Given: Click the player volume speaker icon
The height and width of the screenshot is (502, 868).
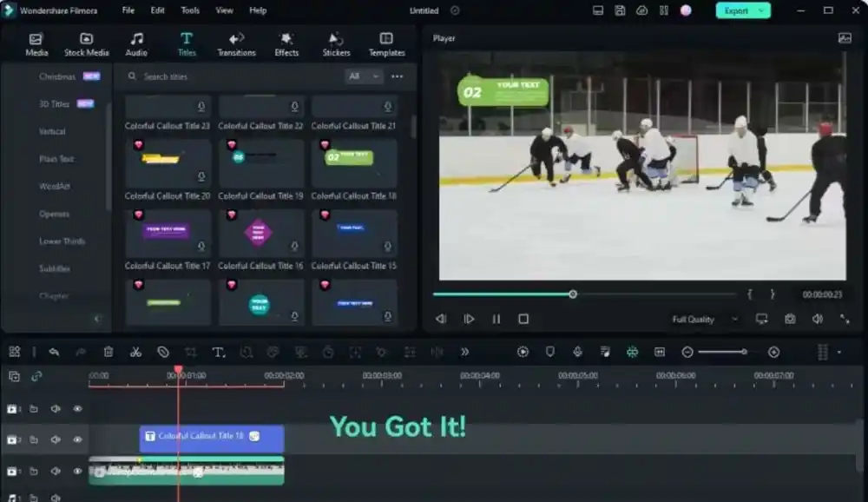Looking at the screenshot, I should [817, 319].
